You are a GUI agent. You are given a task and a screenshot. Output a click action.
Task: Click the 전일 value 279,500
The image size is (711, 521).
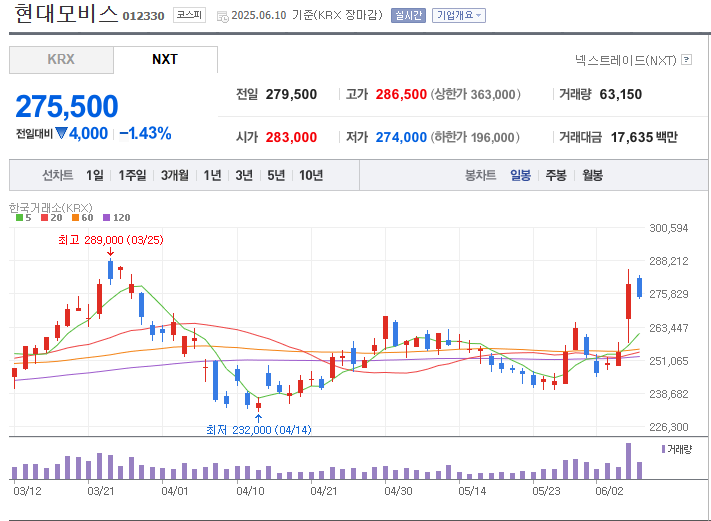(291, 94)
